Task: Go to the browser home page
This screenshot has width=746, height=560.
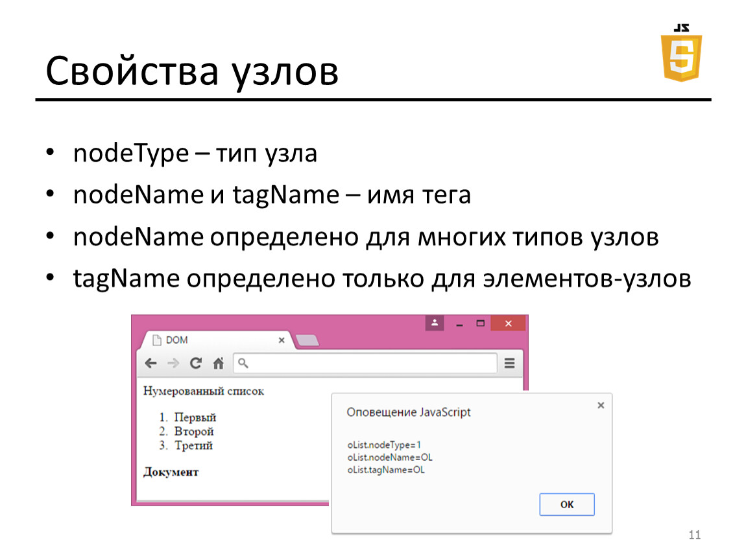Action: 218,364
